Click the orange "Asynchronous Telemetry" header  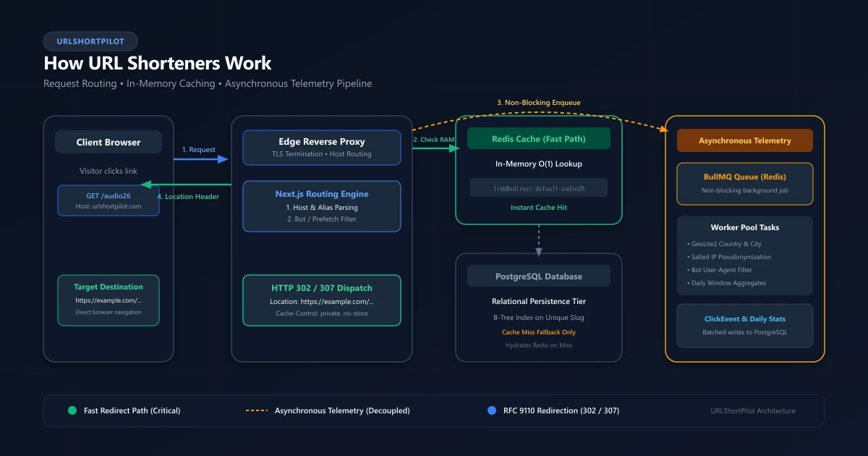[745, 140]
